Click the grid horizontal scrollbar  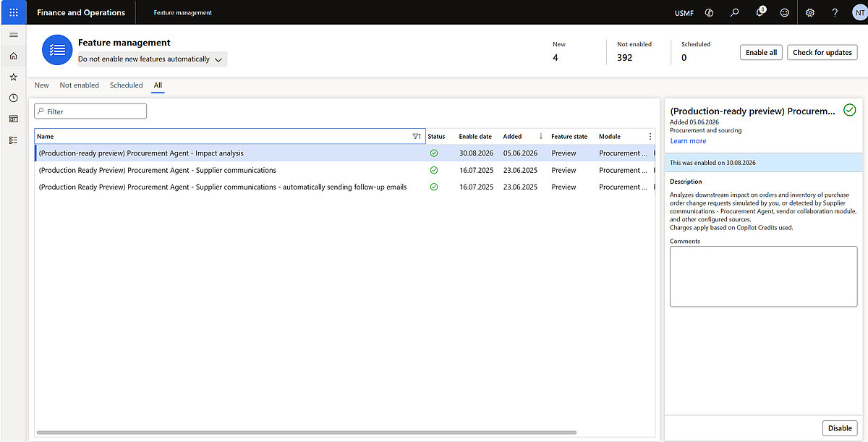307,433
